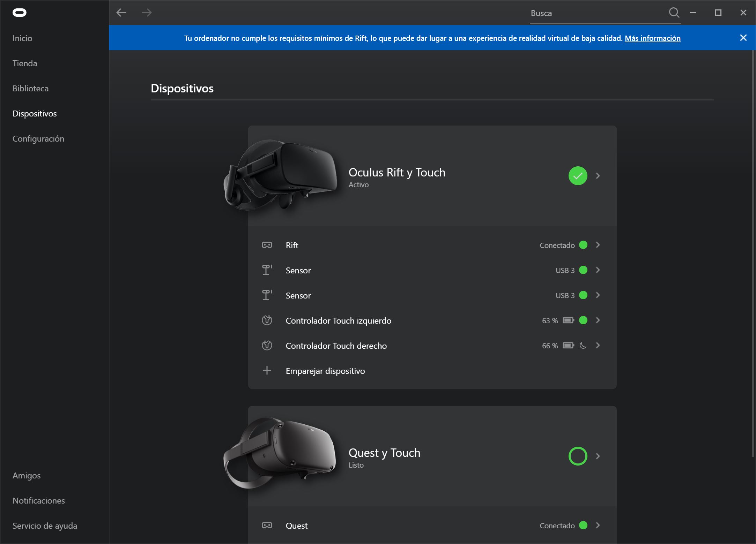Expand the Quest connected device chevron

tap(598, 525)
